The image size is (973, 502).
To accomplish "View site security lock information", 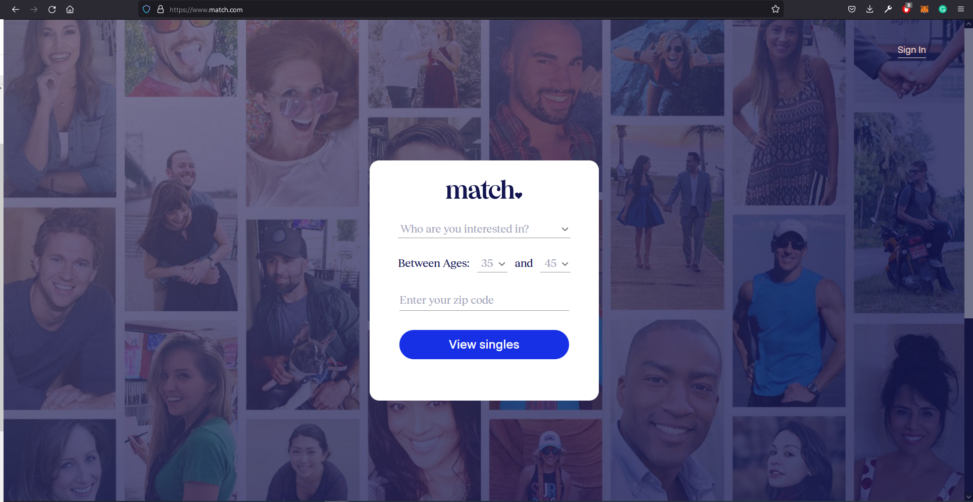I will tap(160, 9).
